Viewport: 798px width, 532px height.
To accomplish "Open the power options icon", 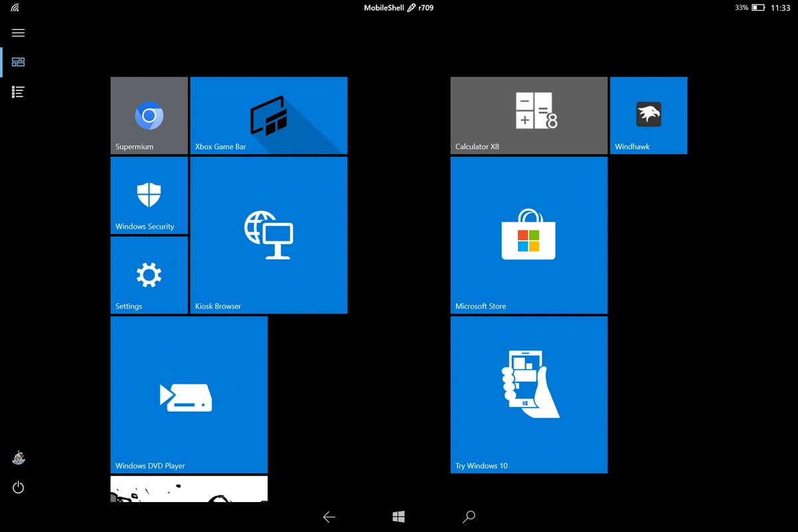I will point(18,487).
